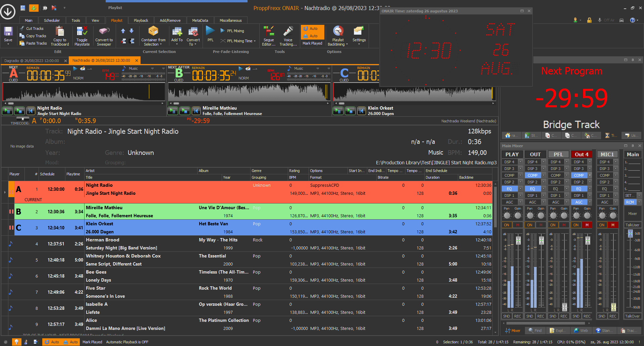Toggle the ON button for PLAY channel
Image resolution: width=644 pixels, height=346 pixels.
[506, 225]
